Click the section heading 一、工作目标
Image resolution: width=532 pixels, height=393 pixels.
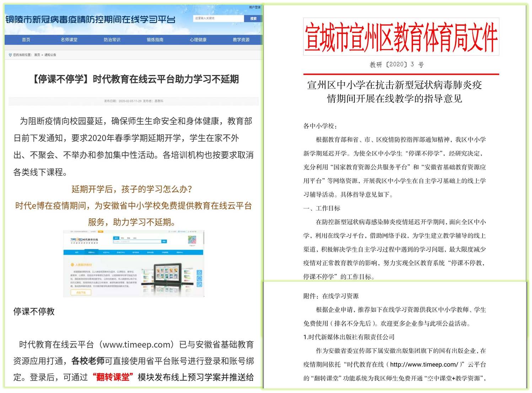[x=322, y=208]
